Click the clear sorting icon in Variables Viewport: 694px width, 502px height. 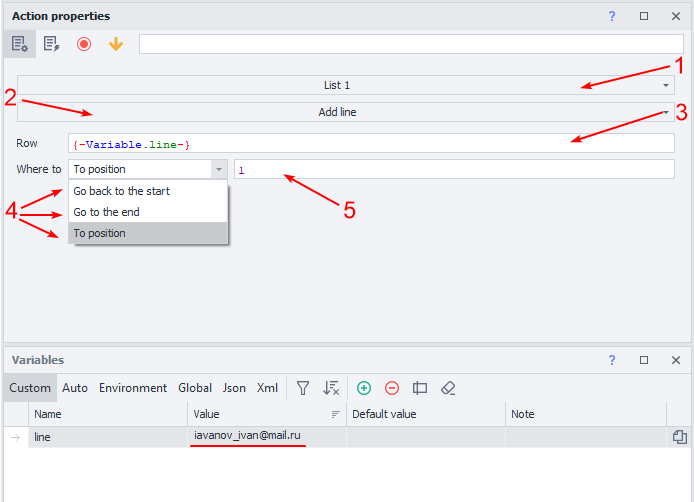pyautogui.click(x=331, y=388)
